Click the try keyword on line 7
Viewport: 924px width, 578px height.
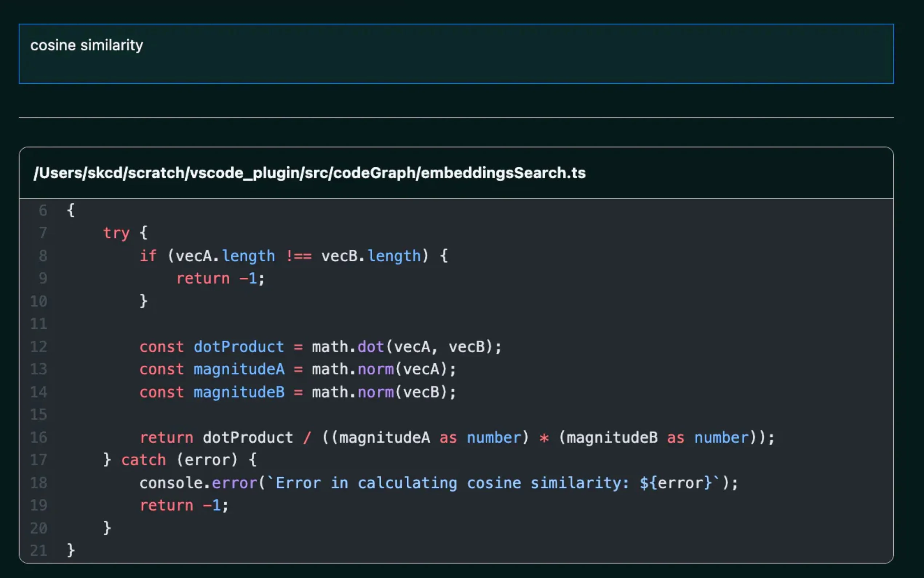[116, 233]
